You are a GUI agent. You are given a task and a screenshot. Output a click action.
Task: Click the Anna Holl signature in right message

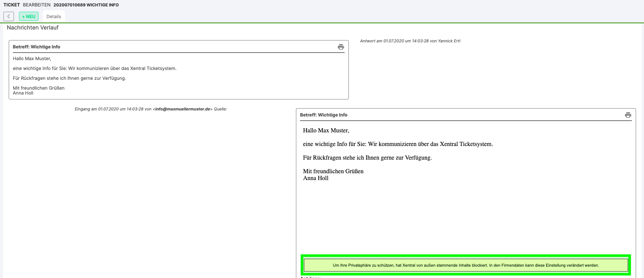click(x=316, y=178)
